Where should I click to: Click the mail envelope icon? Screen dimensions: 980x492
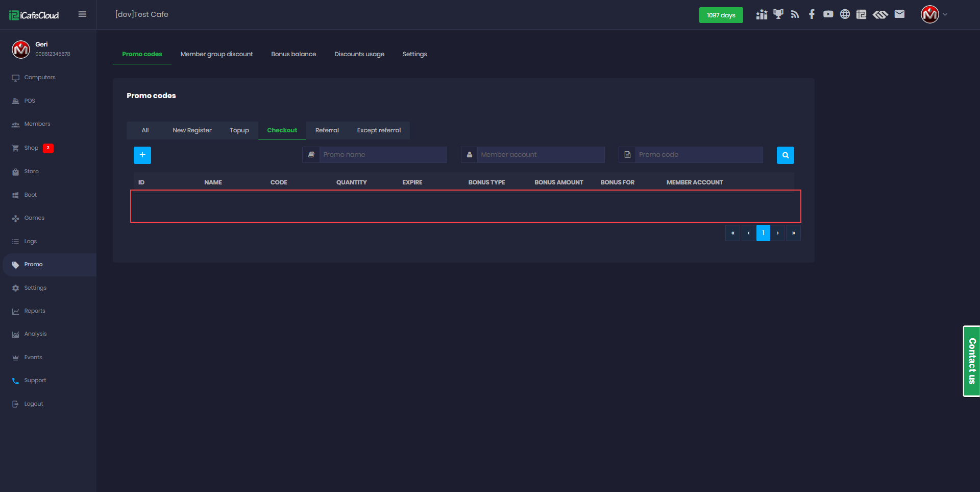tap(899, 14)
